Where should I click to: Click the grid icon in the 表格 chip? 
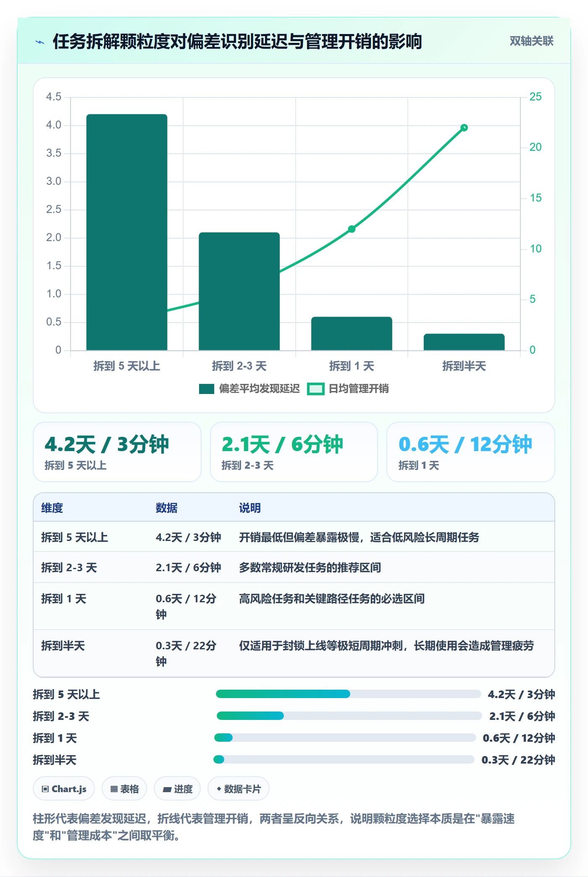point(114,789)
